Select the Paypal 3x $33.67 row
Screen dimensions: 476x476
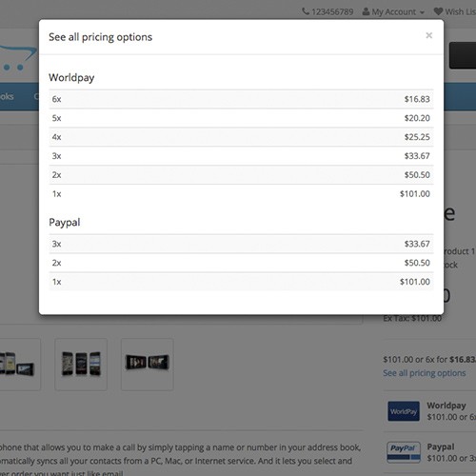[x=241, y=244]
